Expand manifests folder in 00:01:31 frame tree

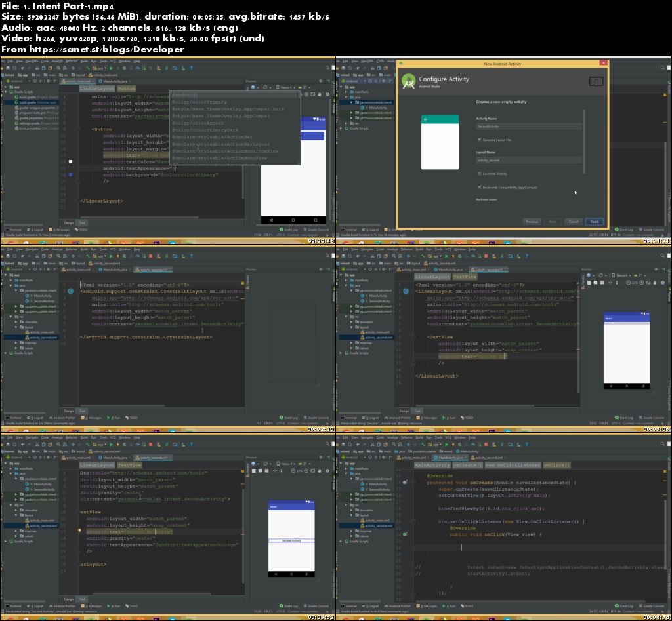coord(346,92)
